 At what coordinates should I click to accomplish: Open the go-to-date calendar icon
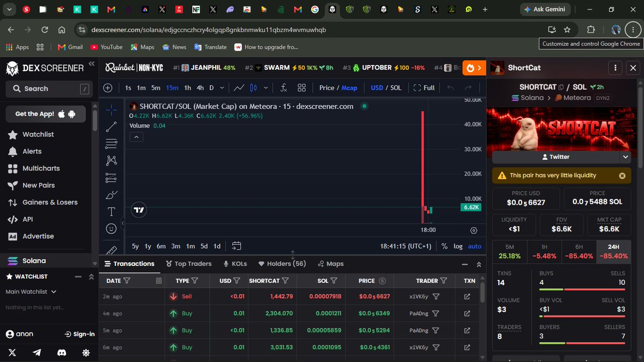pyautogui.click(x=236, y=246)
